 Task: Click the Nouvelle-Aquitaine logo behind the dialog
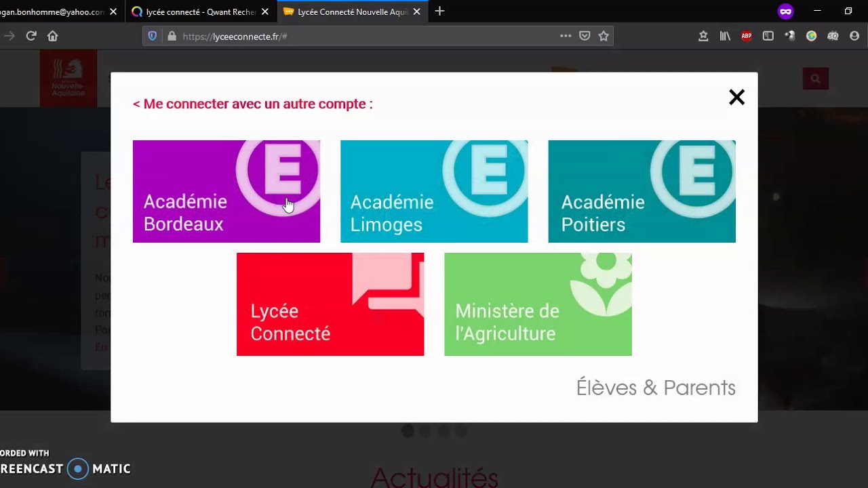pos(68,79)
